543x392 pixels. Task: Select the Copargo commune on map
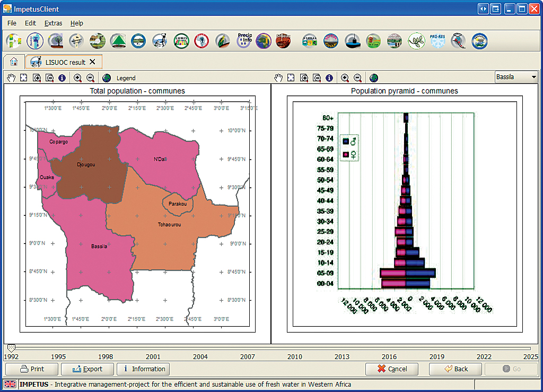[x=58, y=142]
